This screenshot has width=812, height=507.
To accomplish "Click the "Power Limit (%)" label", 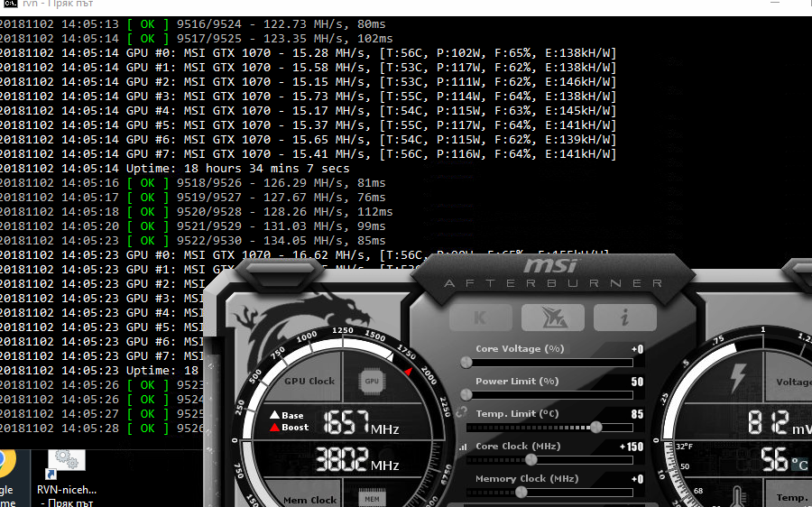I will point(517,382).
